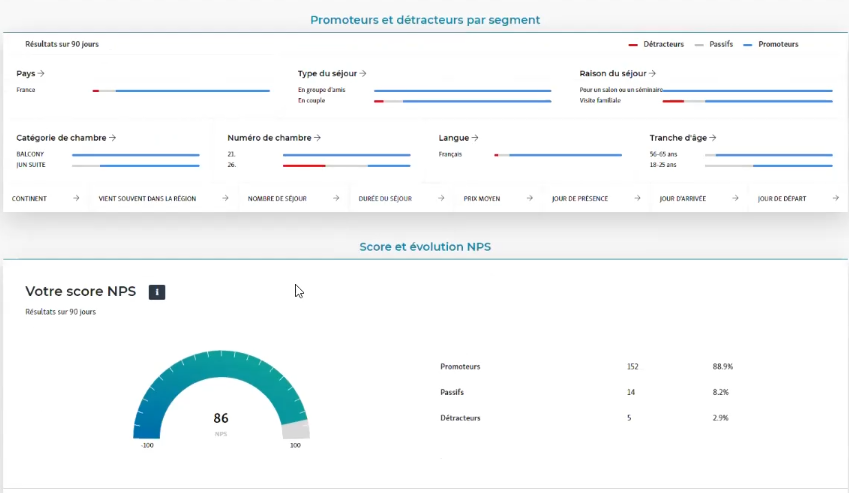Expand the Type du séjour segment

(x=332, y=73)
